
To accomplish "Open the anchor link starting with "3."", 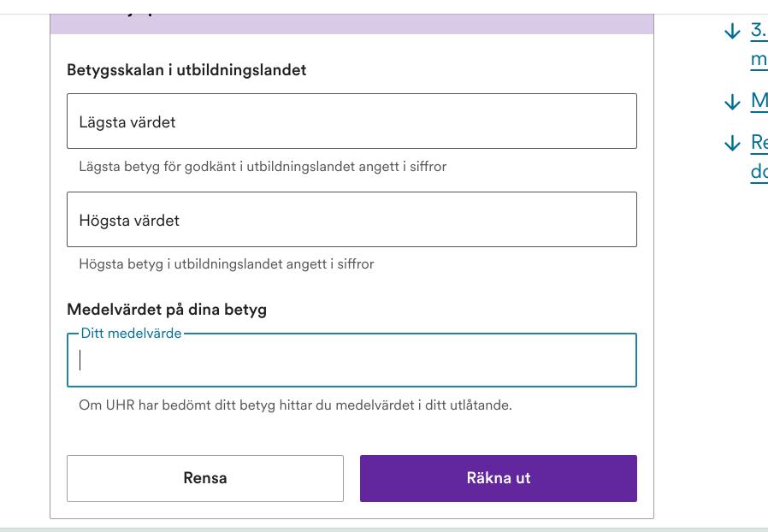I will click(759, 30).
